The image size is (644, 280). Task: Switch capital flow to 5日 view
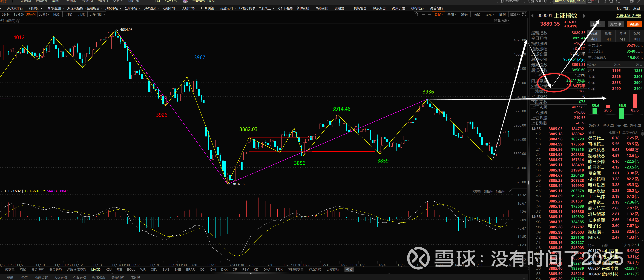click(x=622, y=39)
